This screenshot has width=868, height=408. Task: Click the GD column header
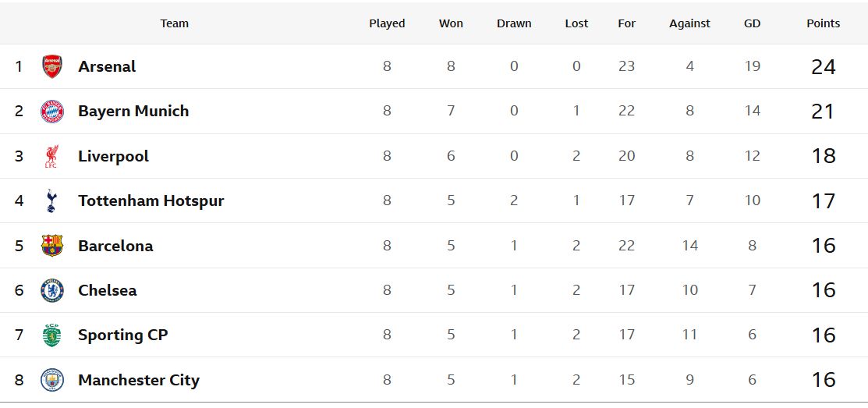[x=752, y=23]
